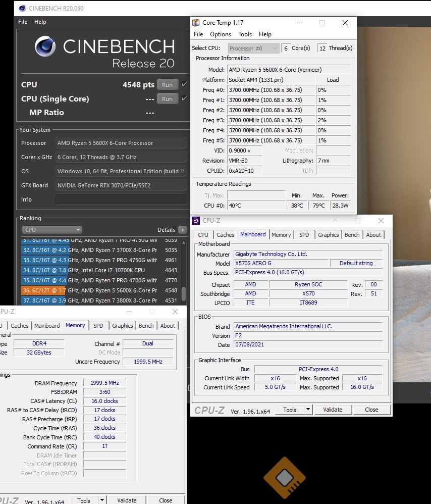Expand the Tools dropdown arrow in CPU-Z Memory window
431x504 pixels.
pyautogui.click(x=102, y=500)
